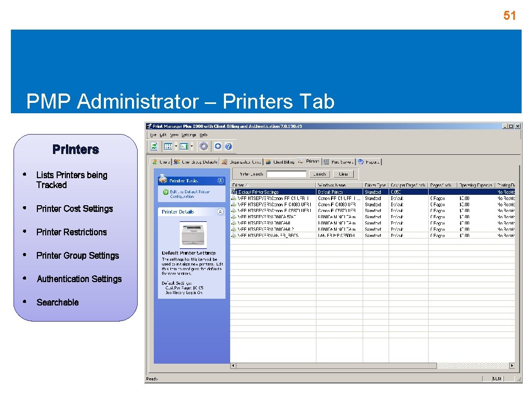The width and height of the screenshot is (532, 399).
Task: Select the KONICA 5347 printer row
Action: click(x=373, y=217)
